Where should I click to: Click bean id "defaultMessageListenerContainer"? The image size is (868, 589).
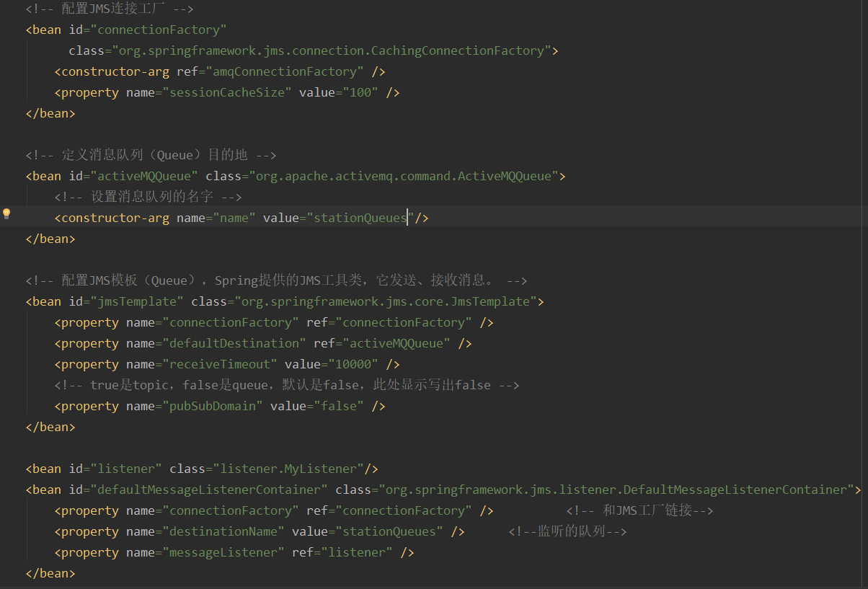point(209,490)
